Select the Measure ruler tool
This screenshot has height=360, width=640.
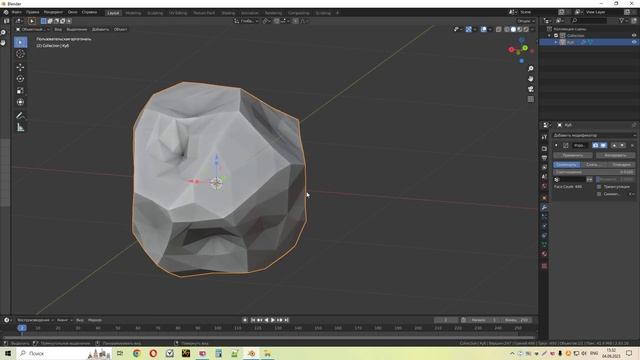click(x=20, y=128)
